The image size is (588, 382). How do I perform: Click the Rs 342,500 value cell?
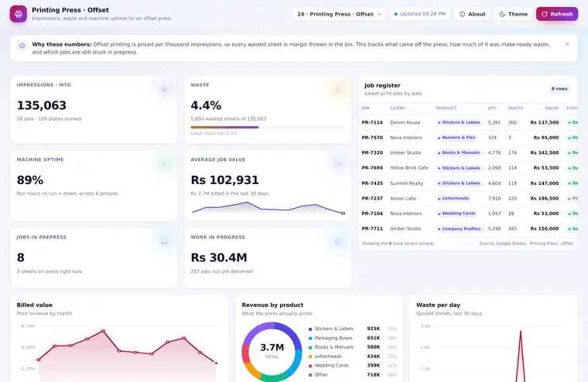[545, 152]
